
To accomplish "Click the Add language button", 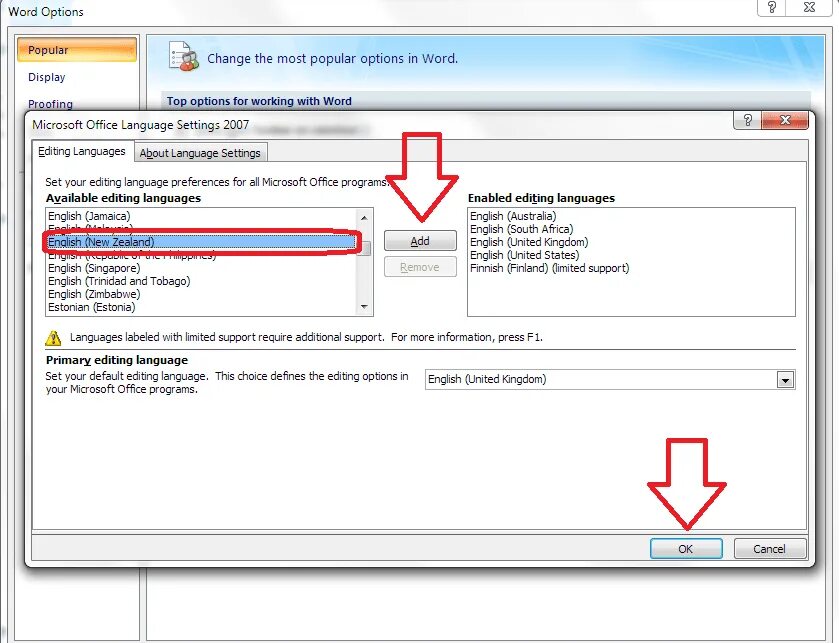I will [420, 241].
